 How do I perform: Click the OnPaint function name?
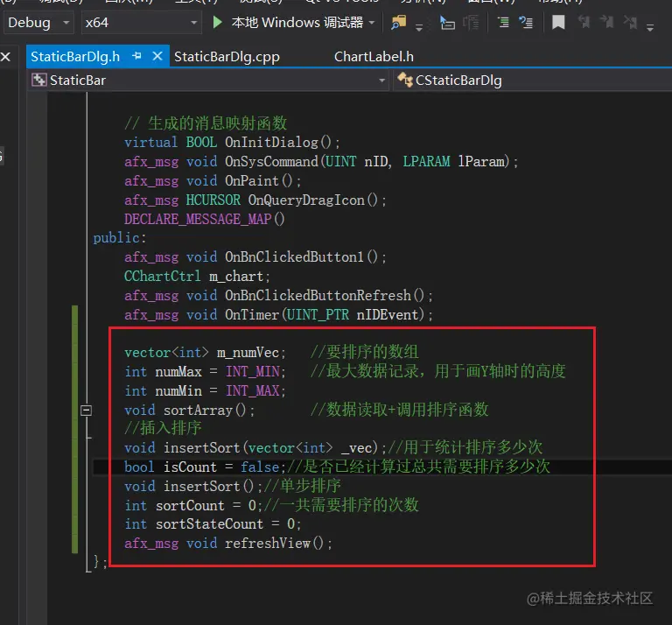[252, 181]
